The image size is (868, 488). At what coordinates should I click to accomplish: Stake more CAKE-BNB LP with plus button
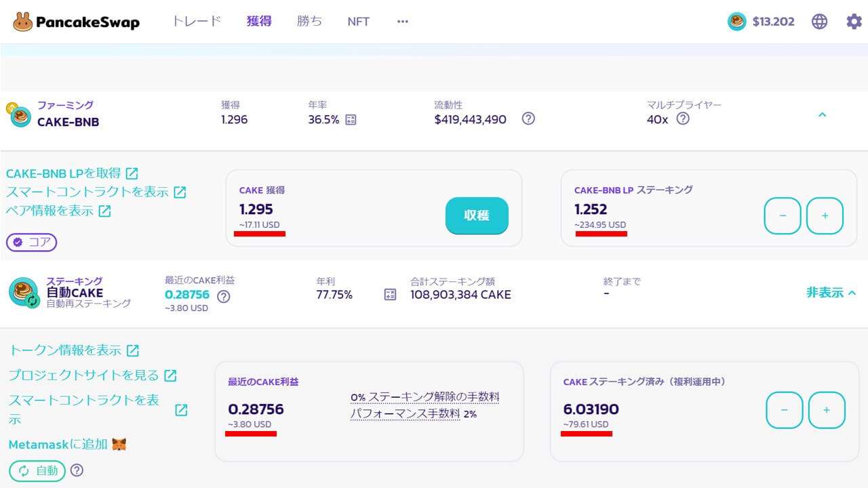pos(825,216)
